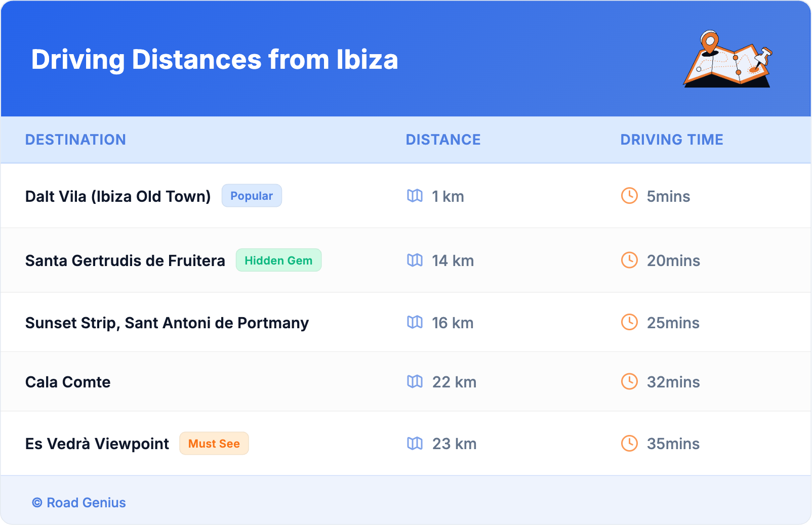Click the Driving Distances from Ibiza title
The width and height of the screenshot is (812, 525).
click(x=215, y=60)
